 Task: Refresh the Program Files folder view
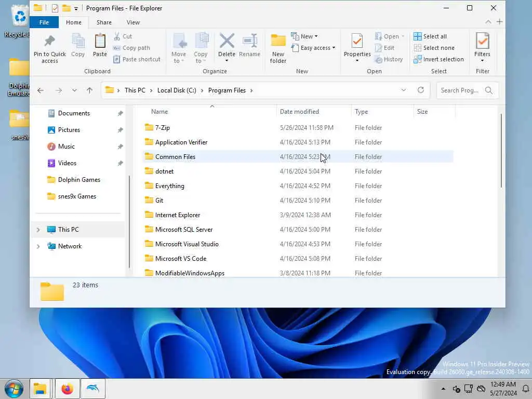click(421, 90)
